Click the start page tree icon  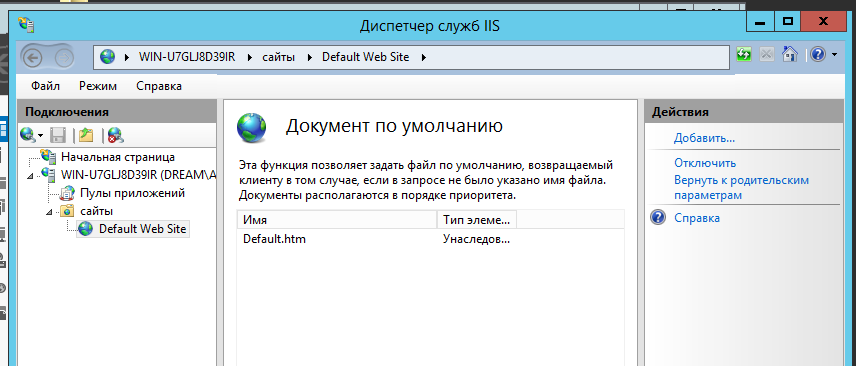(x=49, y=157)
